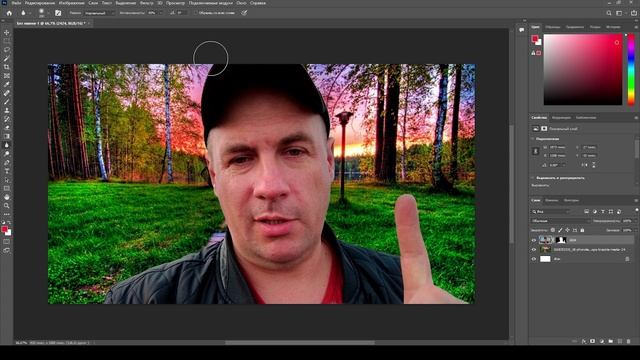Toggle lock transparent pixels

point(553,230)
